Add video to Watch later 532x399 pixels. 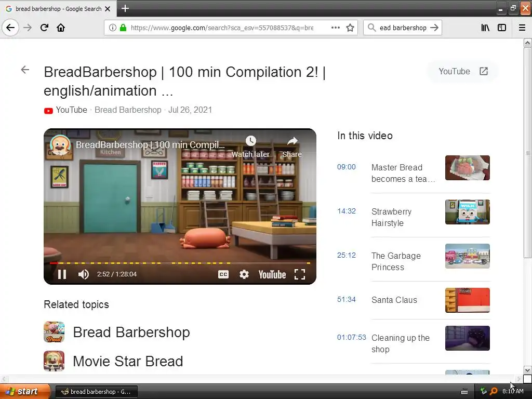tap(250, 147)
